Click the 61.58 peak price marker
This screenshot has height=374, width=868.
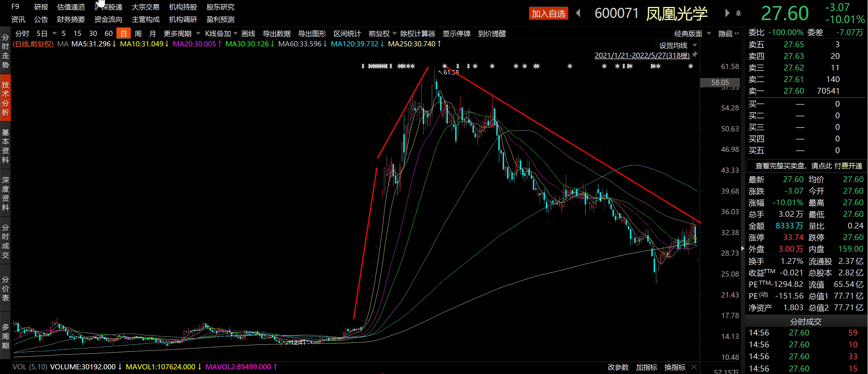(451, 72)
